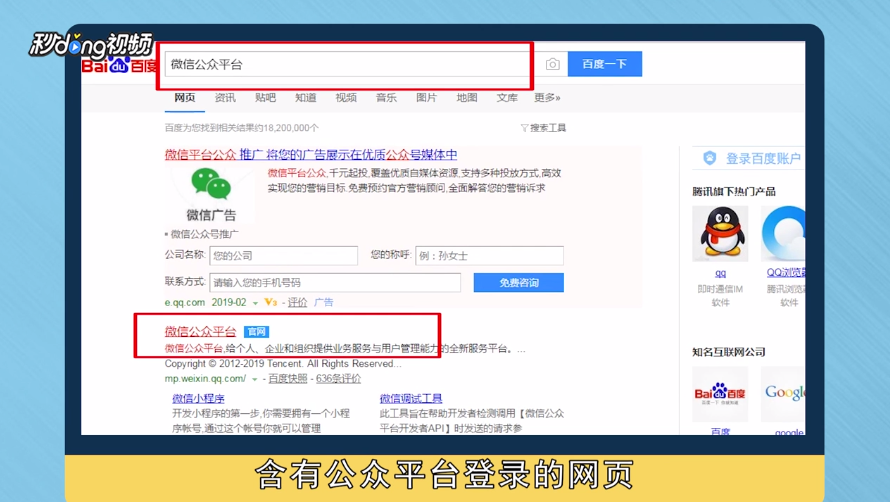Image resolution: width=890 pixels, height=502 pixels.
Task: Open the 百度快照 cached page link
Action: point(288,378)
